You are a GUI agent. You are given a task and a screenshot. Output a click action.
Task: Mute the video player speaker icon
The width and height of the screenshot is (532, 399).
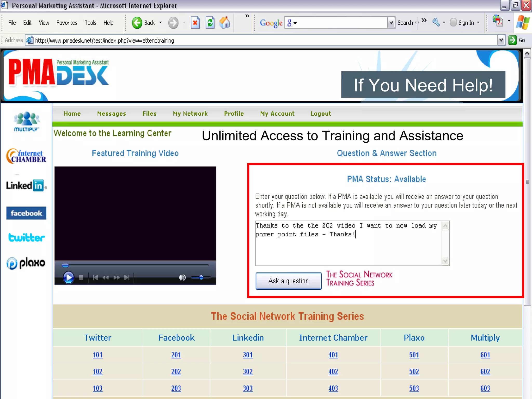tap(182, 278)
